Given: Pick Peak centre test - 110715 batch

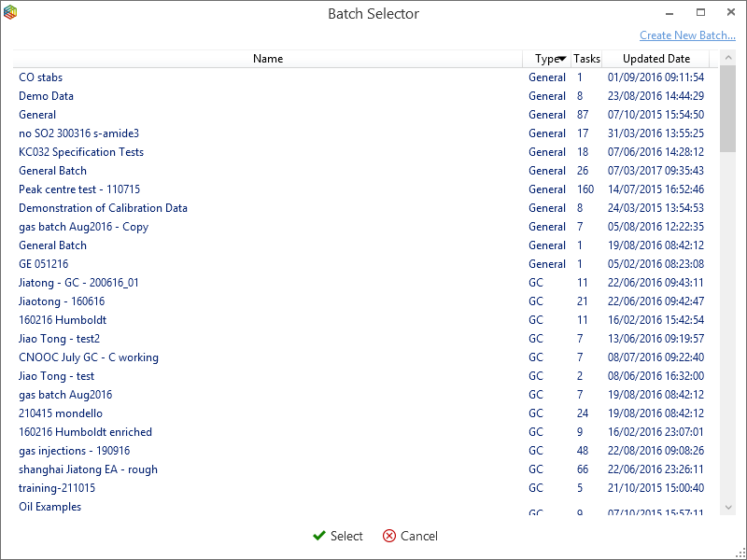Looking at the screenshot, I should tap(79, 189).
